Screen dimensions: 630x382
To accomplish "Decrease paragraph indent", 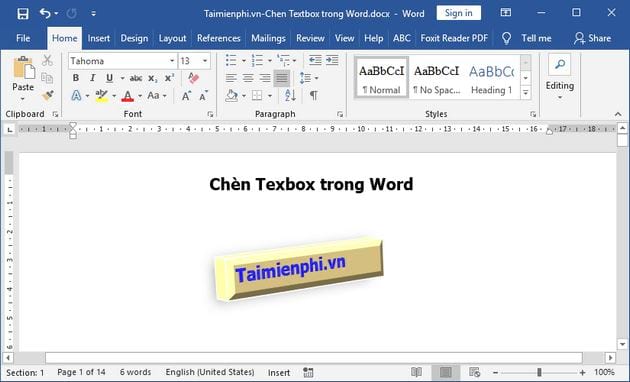I will click(315, 60).
